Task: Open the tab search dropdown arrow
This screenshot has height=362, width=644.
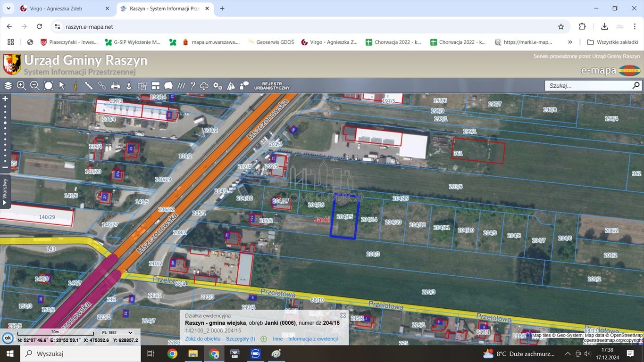Action: pyautogui.click(x=8, y=8)
